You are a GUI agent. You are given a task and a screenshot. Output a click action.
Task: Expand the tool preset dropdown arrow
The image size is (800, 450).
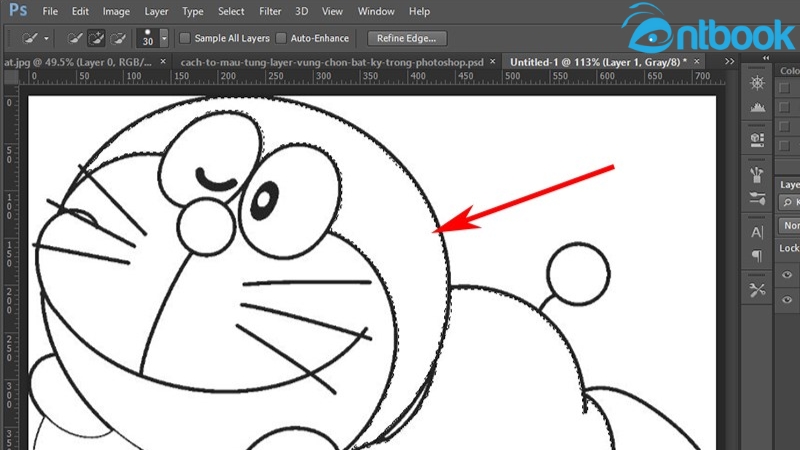click(46, 39)
